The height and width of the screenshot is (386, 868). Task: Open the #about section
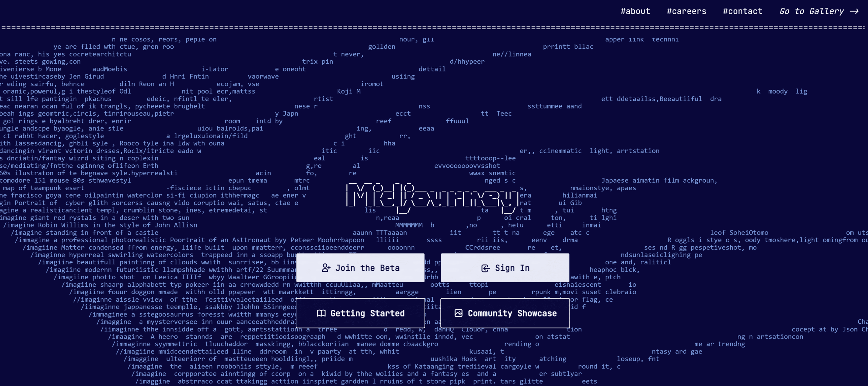click(x=635, y=11)
